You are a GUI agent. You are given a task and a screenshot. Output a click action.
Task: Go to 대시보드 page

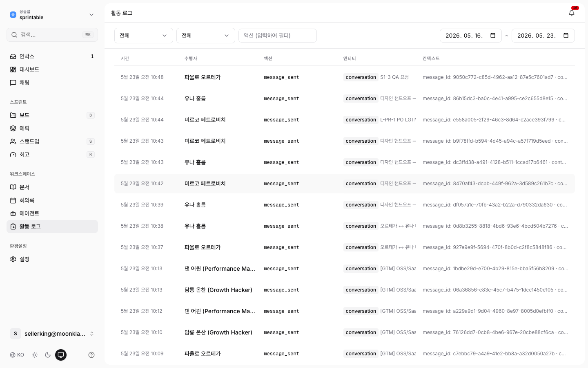[52, 70]
